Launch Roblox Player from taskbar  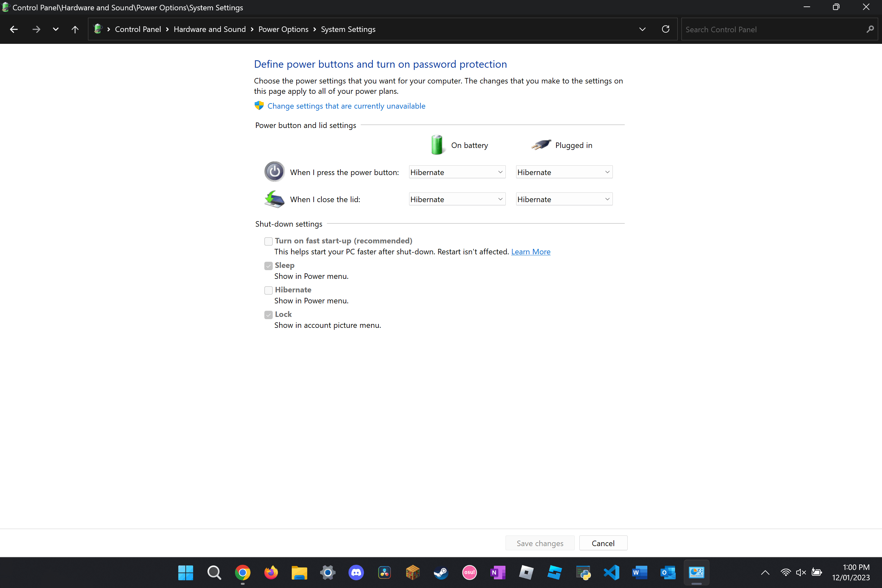(x=526, y=573)
